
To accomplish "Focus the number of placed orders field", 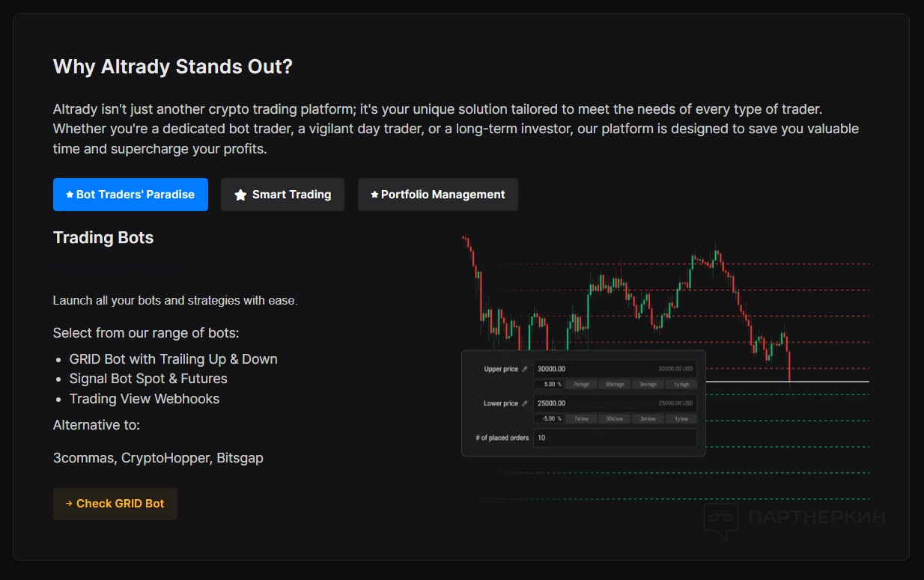I will (614, 438).
